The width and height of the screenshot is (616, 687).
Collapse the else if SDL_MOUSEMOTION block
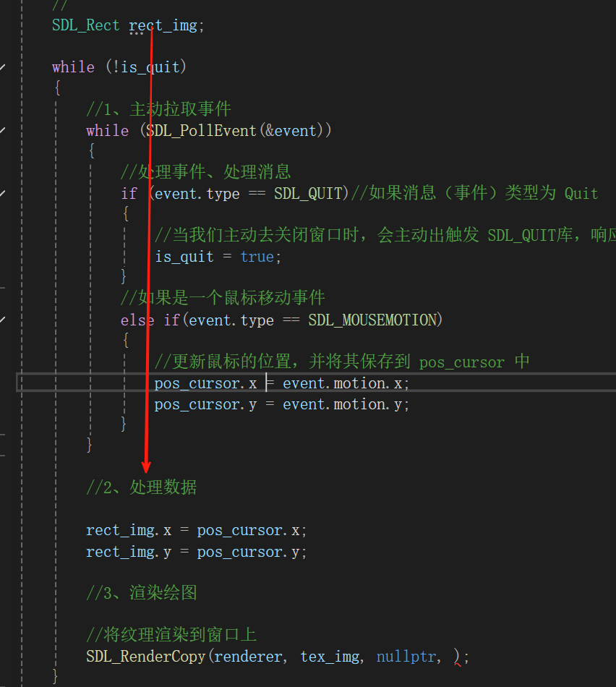2,320
